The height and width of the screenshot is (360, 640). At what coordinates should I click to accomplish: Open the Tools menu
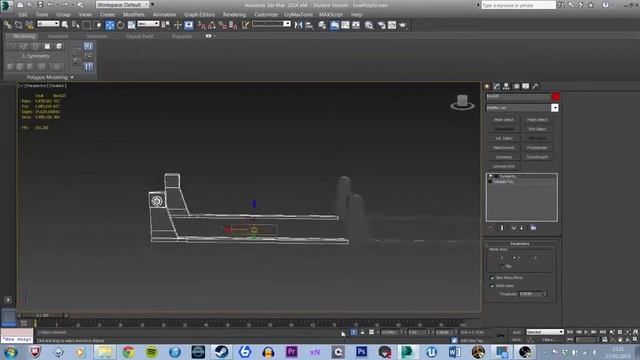(x=42, y=14)
